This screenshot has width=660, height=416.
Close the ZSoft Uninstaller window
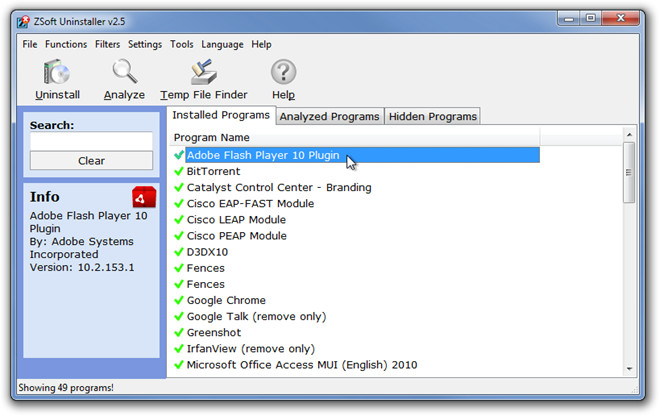[620, 19]
